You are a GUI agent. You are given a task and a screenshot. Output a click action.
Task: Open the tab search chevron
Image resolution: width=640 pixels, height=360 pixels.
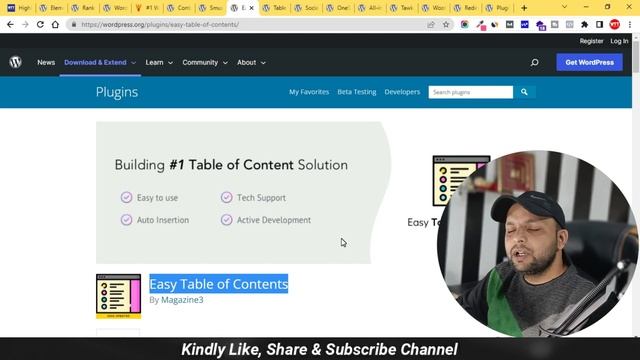click(564, 7)
